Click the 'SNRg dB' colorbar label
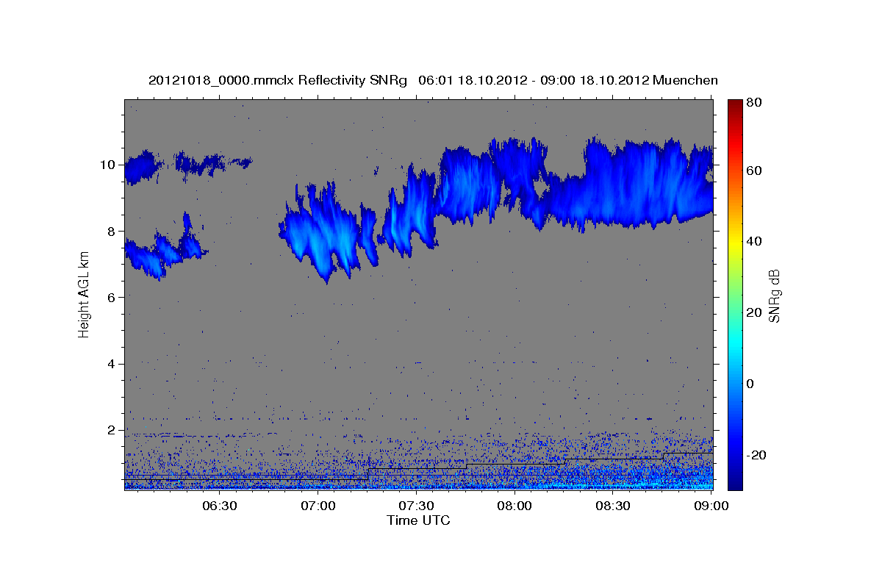 [x=774, y=296]
